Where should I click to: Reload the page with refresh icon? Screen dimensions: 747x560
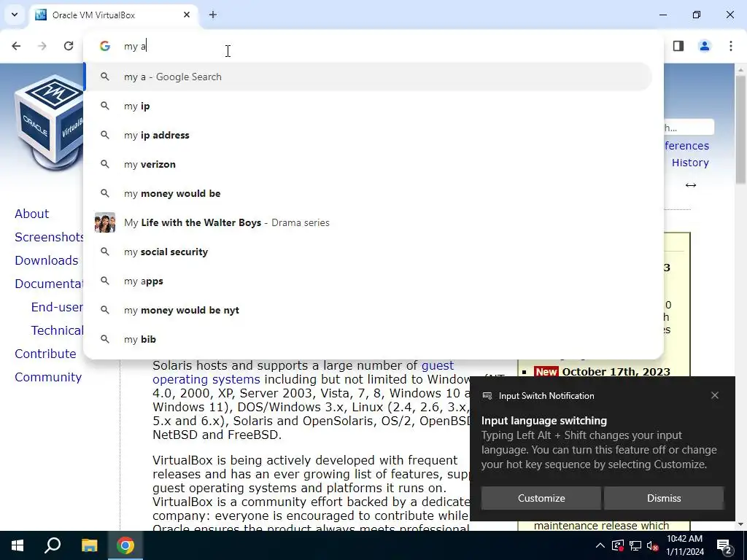point(69,46)
